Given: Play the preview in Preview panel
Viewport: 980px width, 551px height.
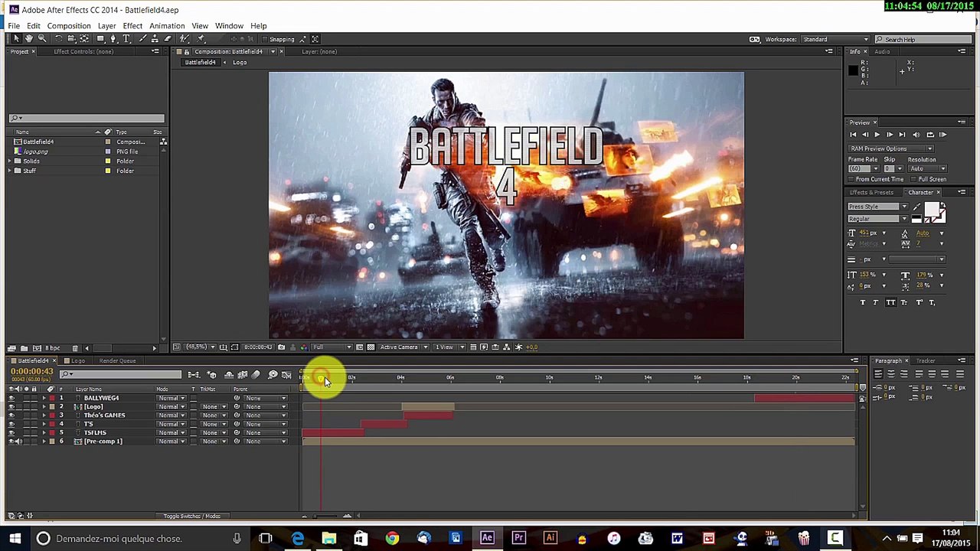Looking at the screenshot, I should pos(877,135).
